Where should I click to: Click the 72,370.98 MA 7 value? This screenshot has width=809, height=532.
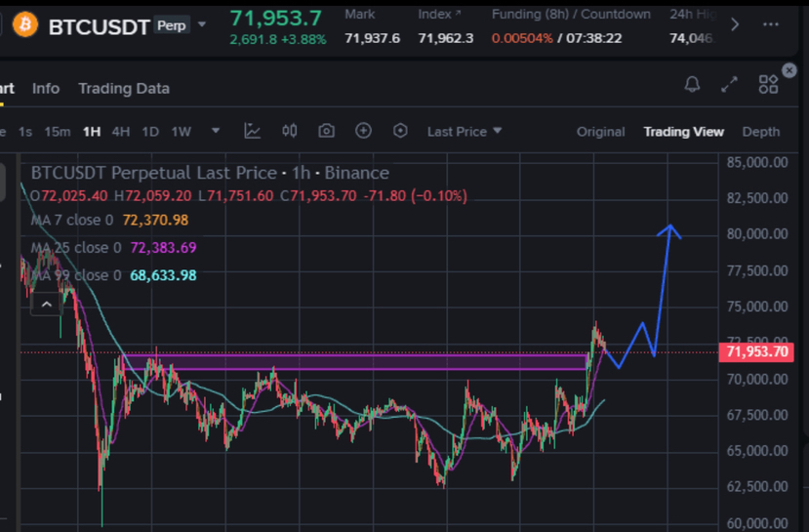(x=155, y=221)
